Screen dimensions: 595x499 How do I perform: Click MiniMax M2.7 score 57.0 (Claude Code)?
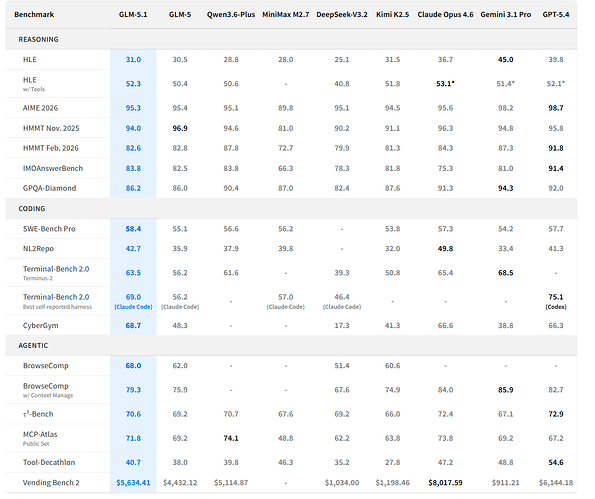coord(285,301)
